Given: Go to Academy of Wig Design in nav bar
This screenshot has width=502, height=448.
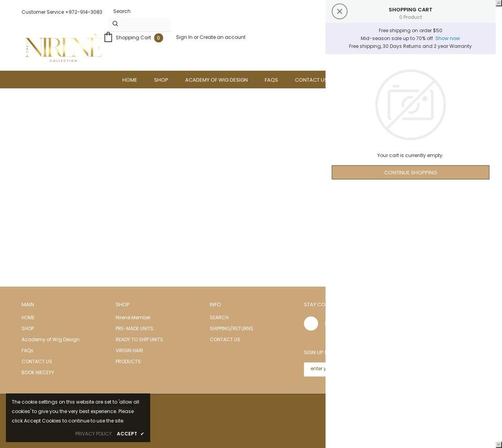Looking at the screenshot, I should coord(216,80).
